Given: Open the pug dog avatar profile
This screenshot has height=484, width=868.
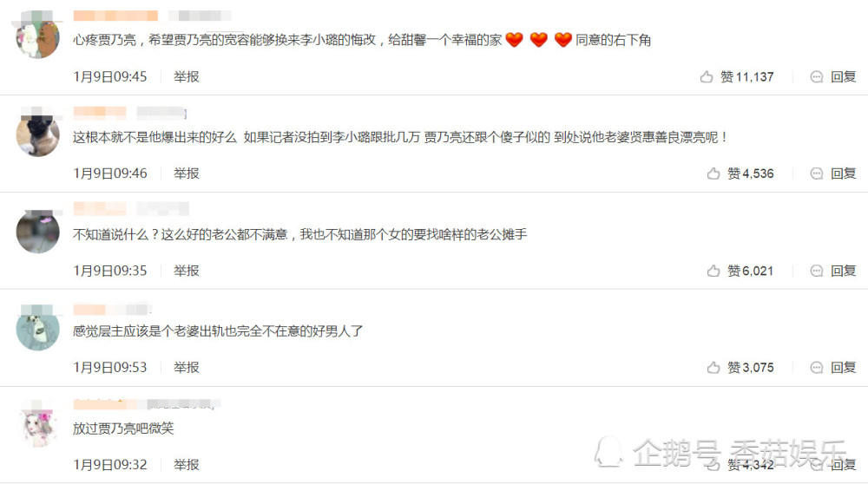Looking at the screenshot, I should [37, 135].
